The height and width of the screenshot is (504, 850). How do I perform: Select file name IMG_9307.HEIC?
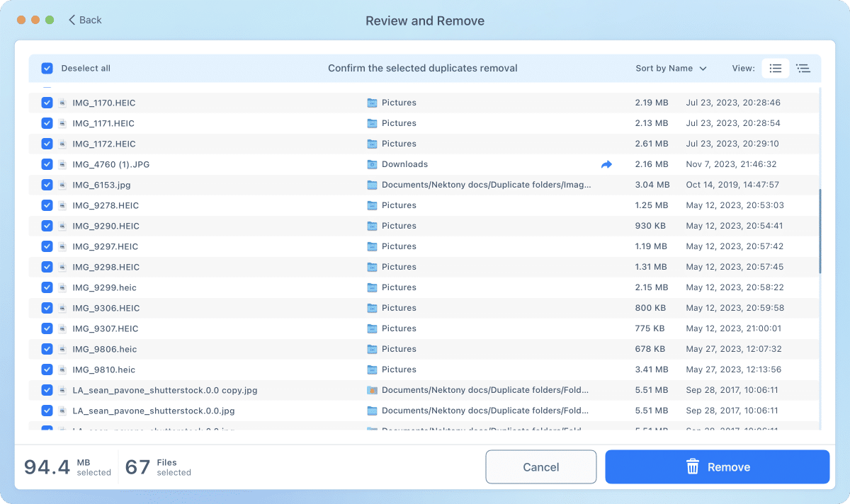(106, 328)
